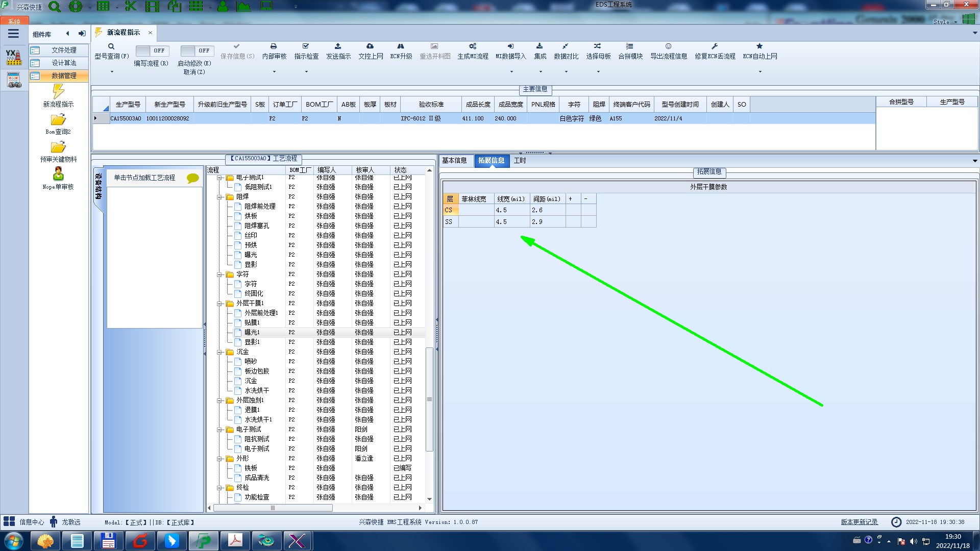Collapse the 外层干膜1 tree node
Image resolution: width=980 pixels, height=551 pixels.
(220, 304)
